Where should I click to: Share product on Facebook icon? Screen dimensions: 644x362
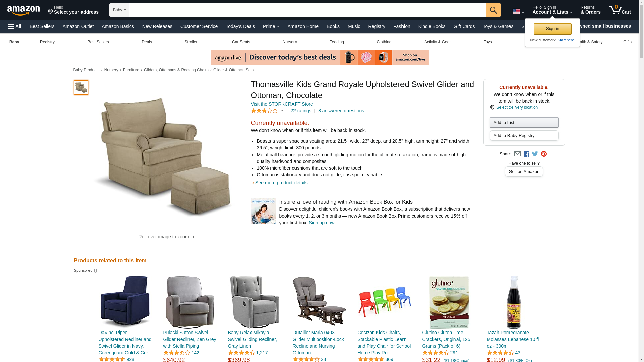(x=526, y=154)
